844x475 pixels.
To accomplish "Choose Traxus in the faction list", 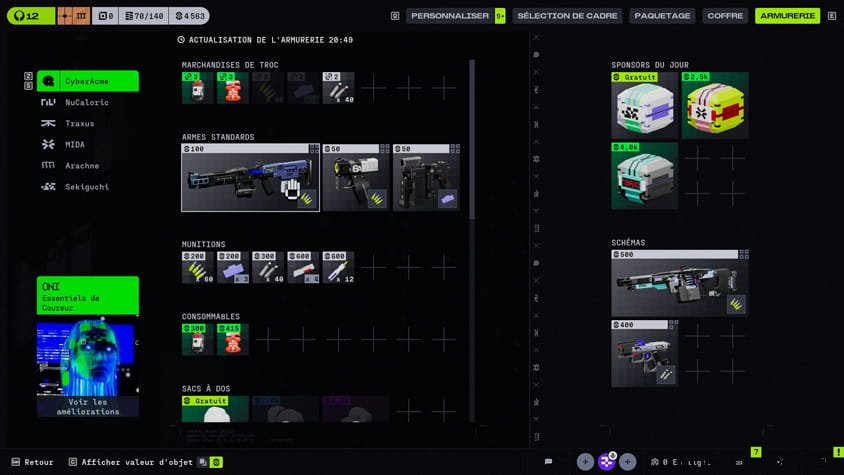I will [x=80, y=123].
